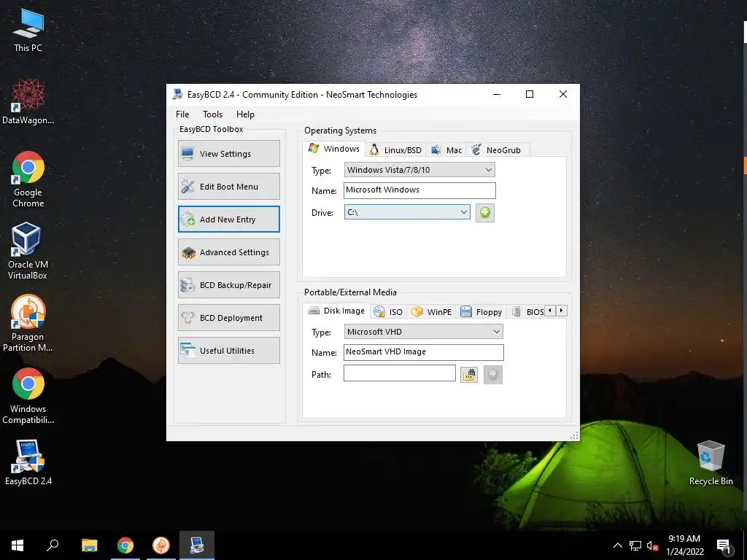Screen dimensions: 747x560
Task: Click the NeoSmart VHD Image name field
Action: [423, 352]
